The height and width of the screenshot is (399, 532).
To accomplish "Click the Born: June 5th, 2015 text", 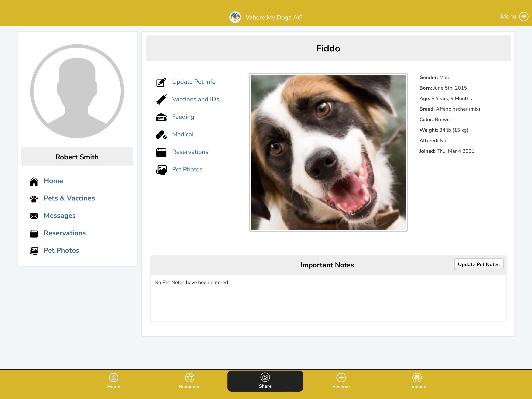I will pyautogui.click(x=443, y=88).
